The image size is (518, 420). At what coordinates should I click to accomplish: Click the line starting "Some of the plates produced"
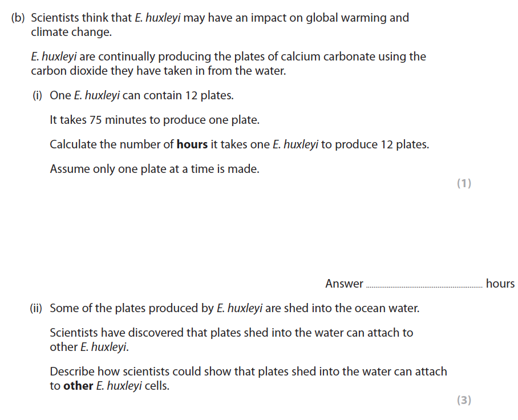point(234,309)
